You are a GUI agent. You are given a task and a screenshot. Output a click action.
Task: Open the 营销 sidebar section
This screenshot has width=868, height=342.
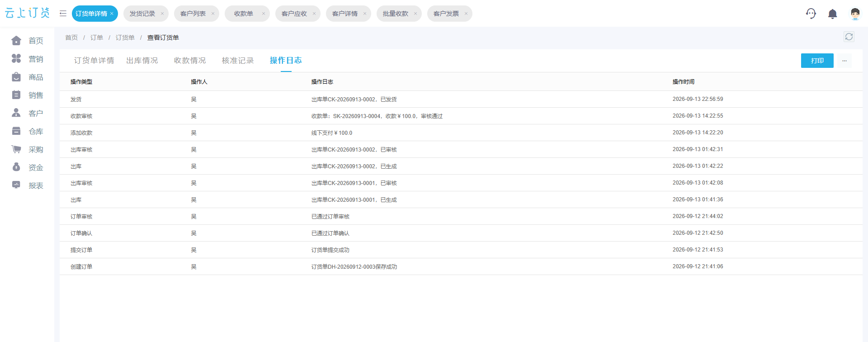point(27,59)
